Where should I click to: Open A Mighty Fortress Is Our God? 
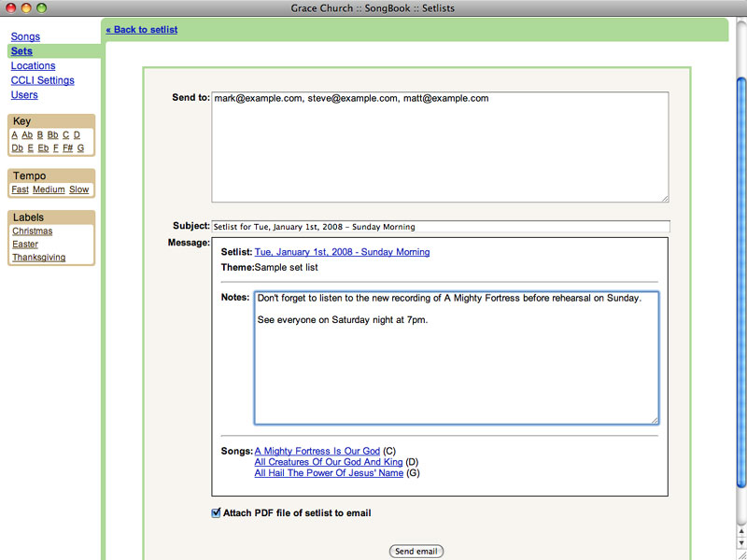[317, 451]
